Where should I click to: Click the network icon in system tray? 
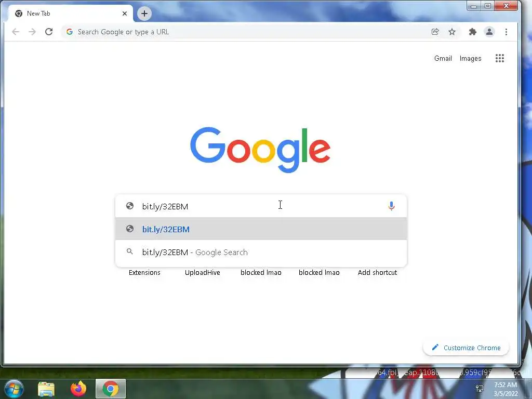480,389
